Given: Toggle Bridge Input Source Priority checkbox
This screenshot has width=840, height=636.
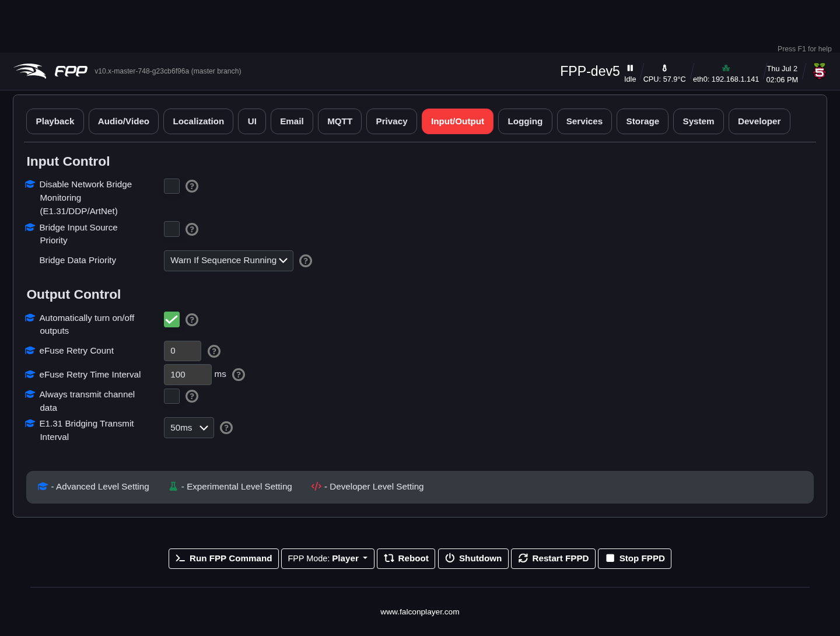Looking at the screenshot, I should point(171,229).
